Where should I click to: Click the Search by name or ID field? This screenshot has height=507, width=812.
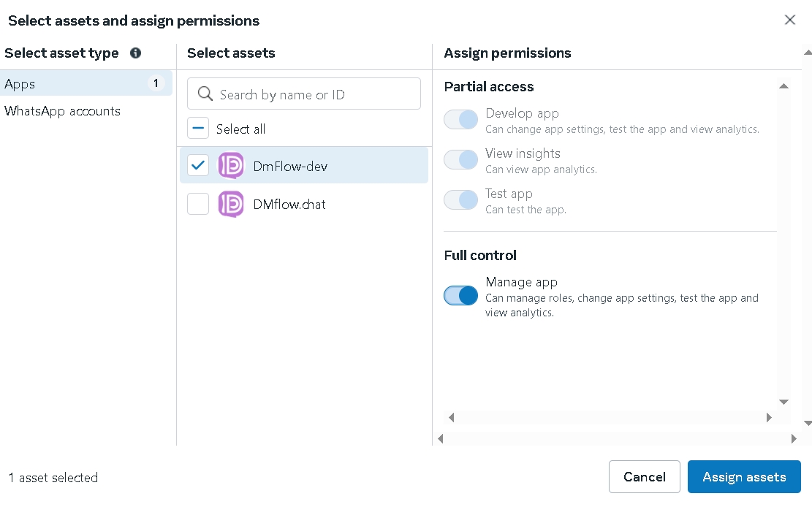coord(314,94)
